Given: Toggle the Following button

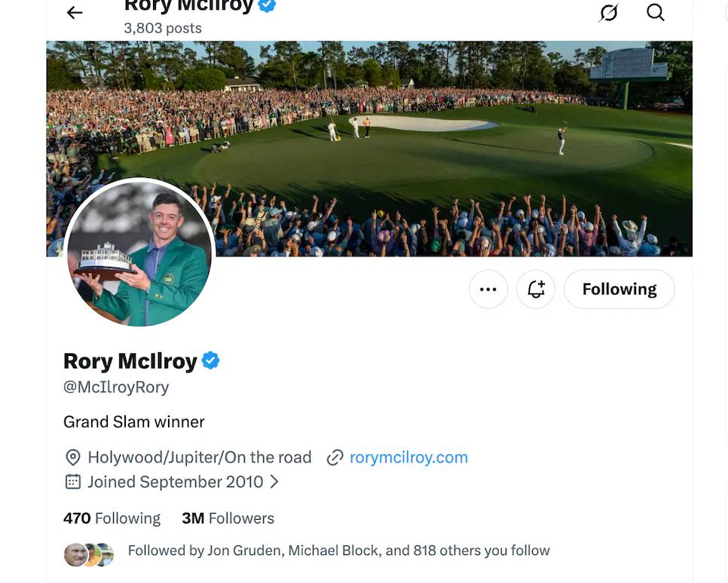Looking at the screenshot, I should [x=619, y=289].
